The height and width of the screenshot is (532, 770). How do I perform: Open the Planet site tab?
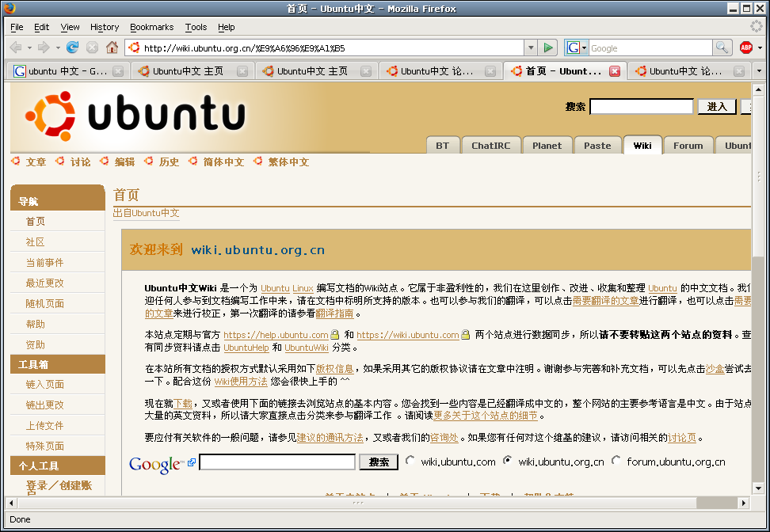pos(547,145)
